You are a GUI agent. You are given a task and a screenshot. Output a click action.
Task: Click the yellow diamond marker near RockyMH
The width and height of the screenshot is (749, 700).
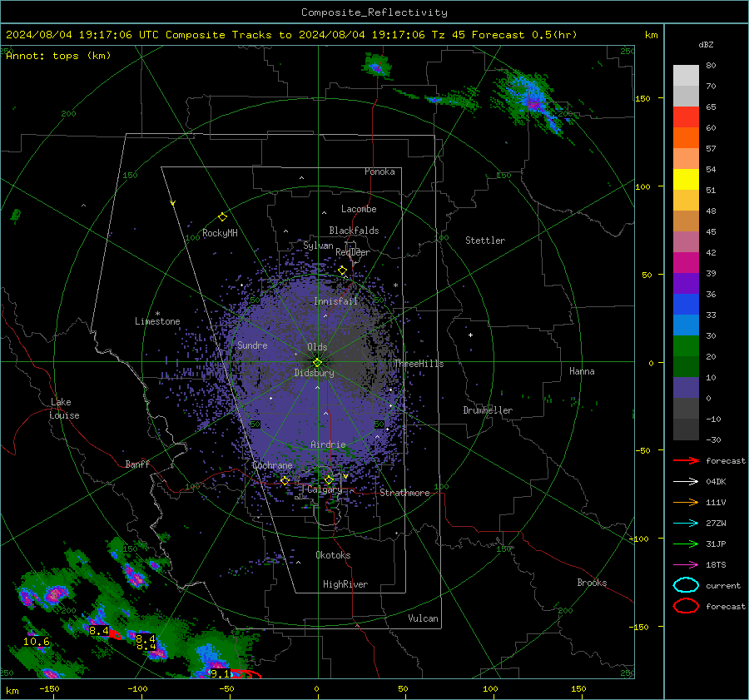point(222,217)
